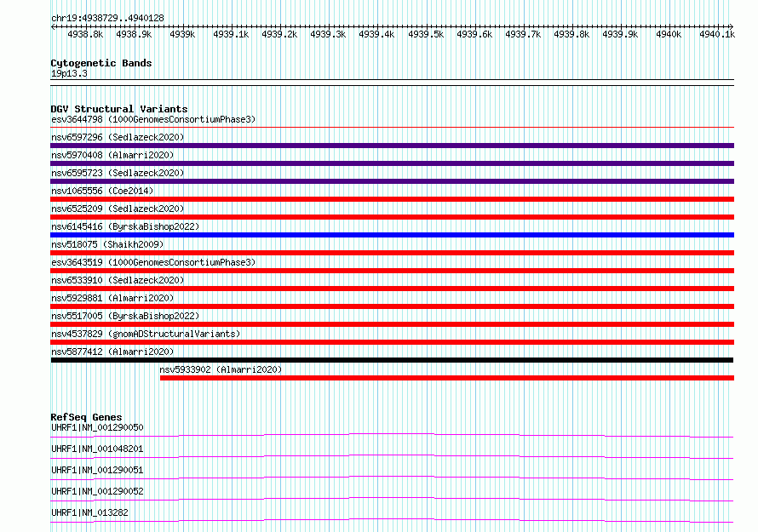Click the 4940k ruler tick label
This screenshot has width=758, height=532.
(x=669, y=34)
